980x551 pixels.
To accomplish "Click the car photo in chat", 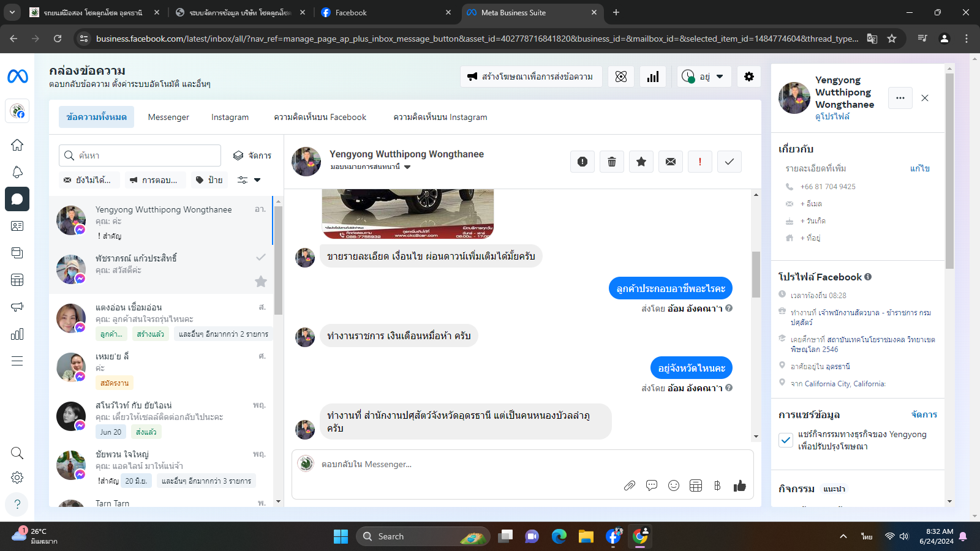I will point(408,214).
